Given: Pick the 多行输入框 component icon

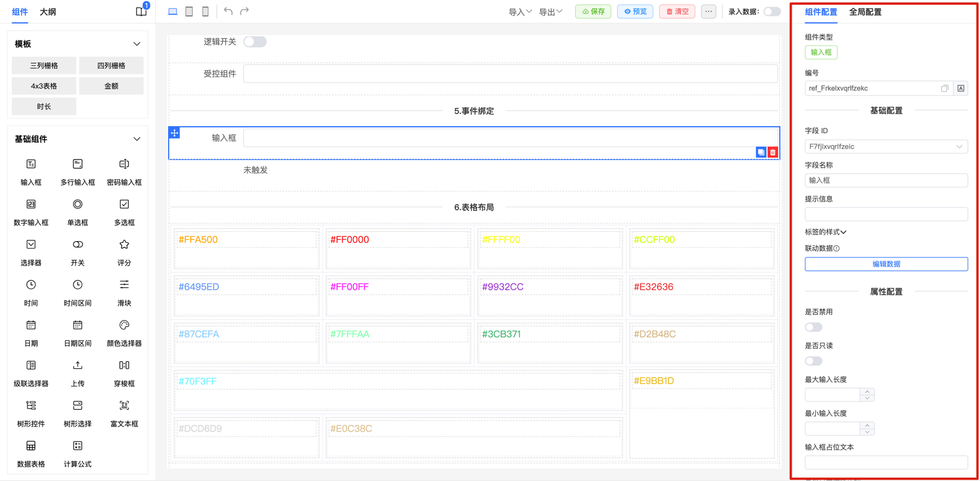Looking at the screenshot, I should point(78,164).
